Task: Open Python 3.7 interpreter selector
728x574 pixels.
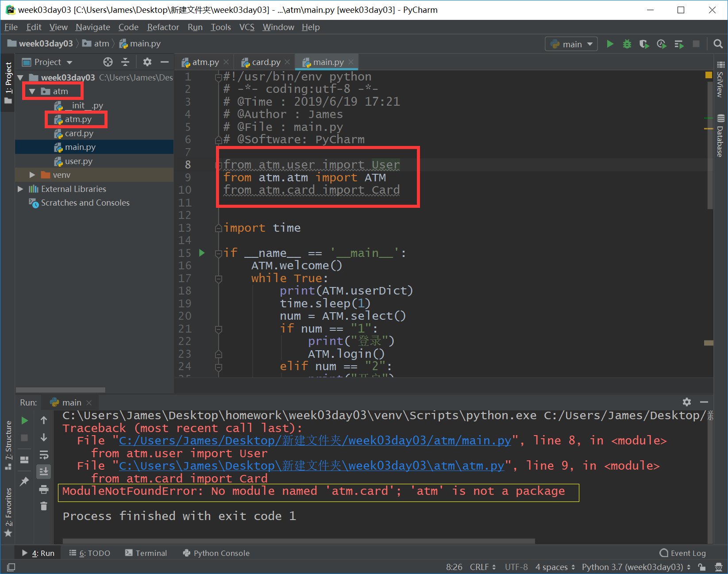Action: click(x=636, y=567)
